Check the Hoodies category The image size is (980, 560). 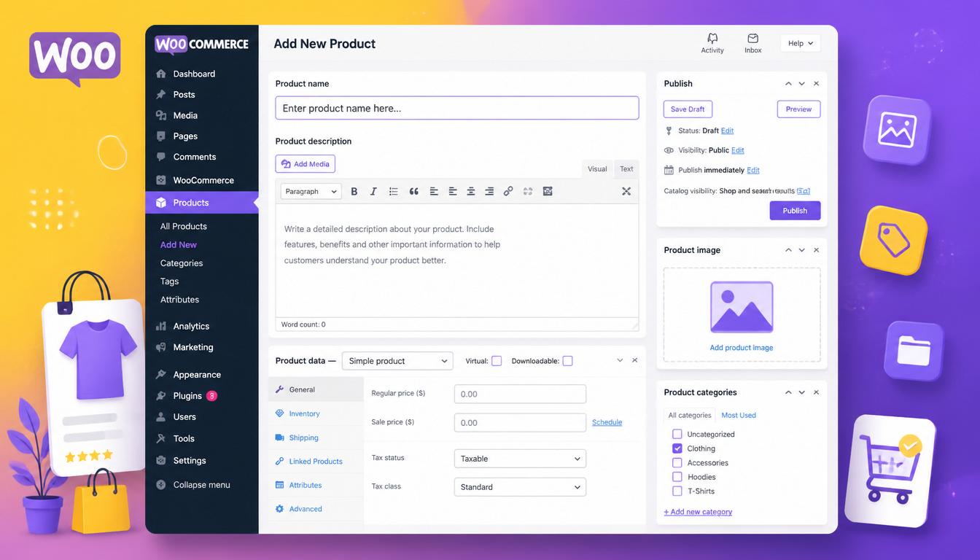(x=677, y=477)
